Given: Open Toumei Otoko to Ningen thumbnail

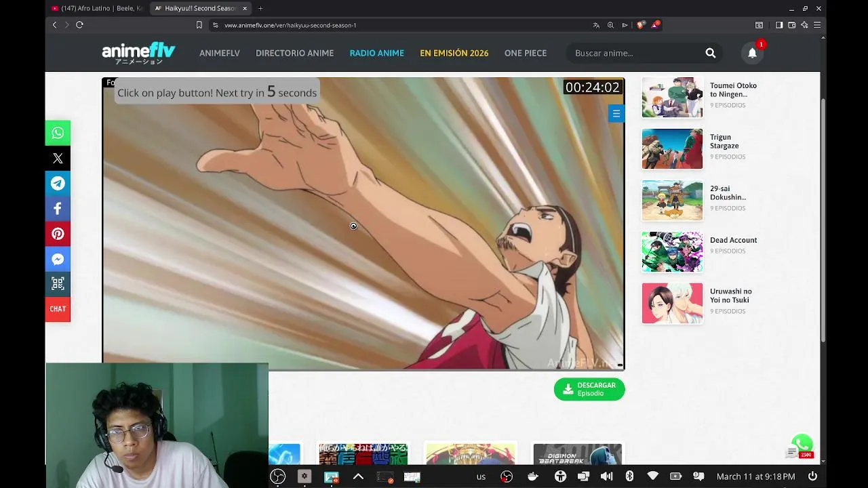Looking at the screenshot, I should coord(672,97).
